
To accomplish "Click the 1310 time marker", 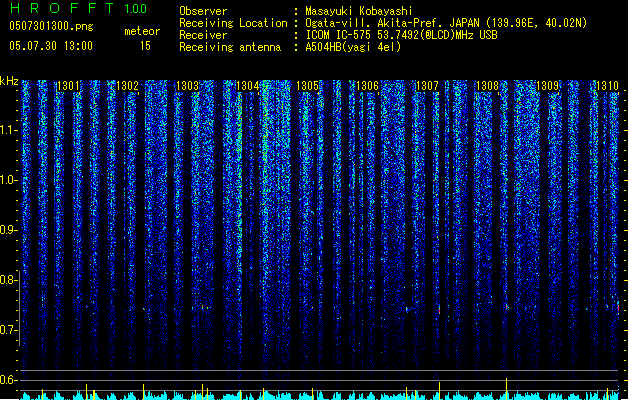I will [607, 85].
